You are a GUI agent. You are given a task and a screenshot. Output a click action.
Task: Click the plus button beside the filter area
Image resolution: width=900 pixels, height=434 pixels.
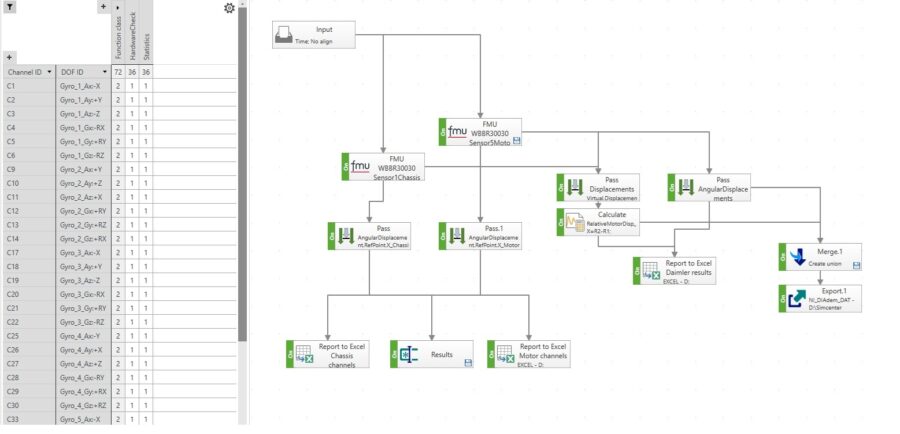(103, 7)
